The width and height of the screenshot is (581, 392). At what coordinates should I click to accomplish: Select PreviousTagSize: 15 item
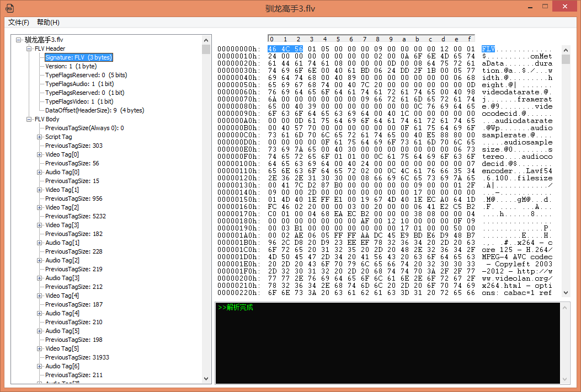pos(72,181)
